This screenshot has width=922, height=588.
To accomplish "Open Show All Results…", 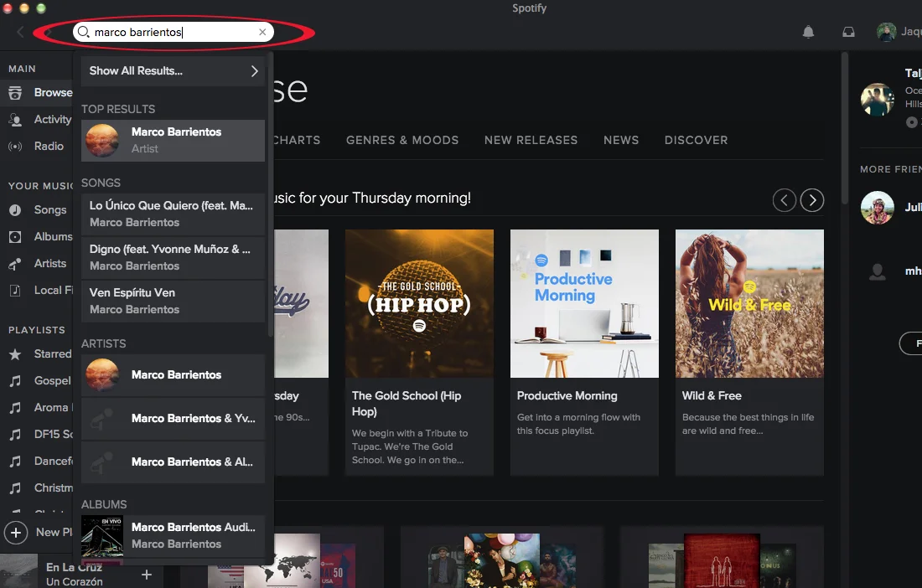I will coord(173,71).
